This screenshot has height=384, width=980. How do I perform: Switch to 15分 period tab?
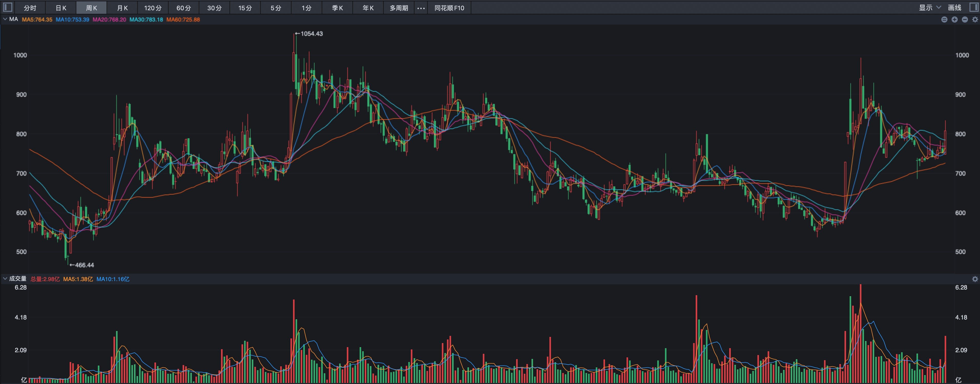tap(245, 8)
